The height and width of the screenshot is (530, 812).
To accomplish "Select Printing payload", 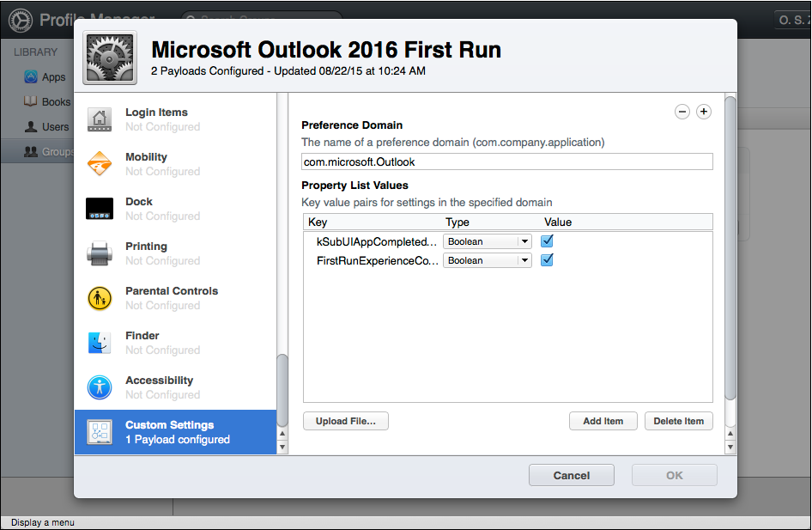I will point(176,253).
